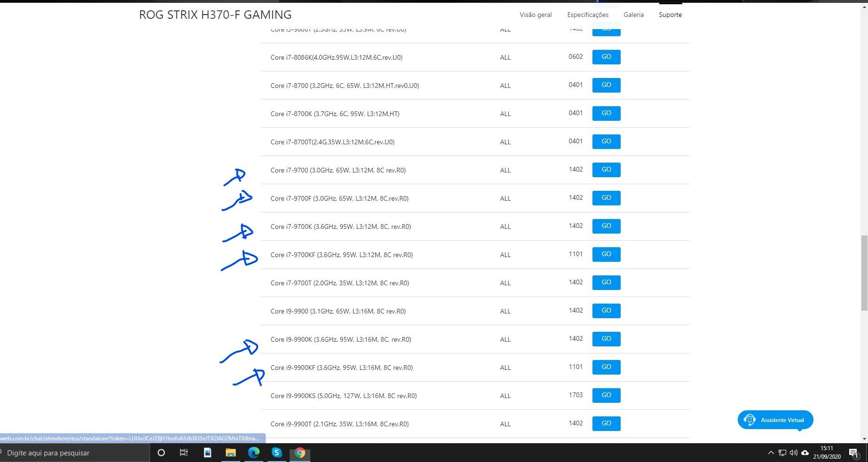Select the Core i9-9900T (2.1GHz) text
This screenshot has width=868, height=462.
[x=339, y=424]
